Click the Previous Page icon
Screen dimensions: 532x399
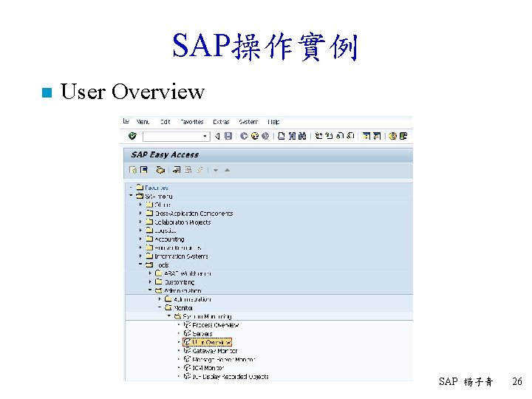[329, 136]
